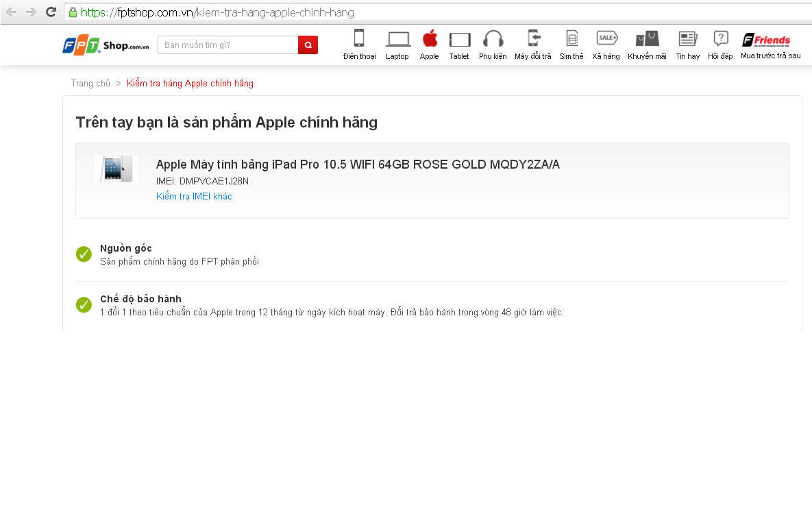Click the 'Chế độ bảo hành' heading

click(141, 299)
